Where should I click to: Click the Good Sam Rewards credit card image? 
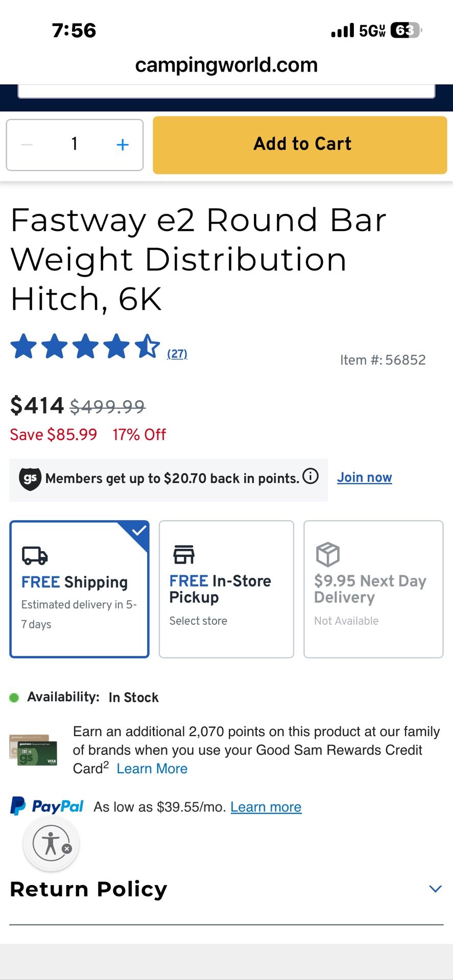[34, 750]
